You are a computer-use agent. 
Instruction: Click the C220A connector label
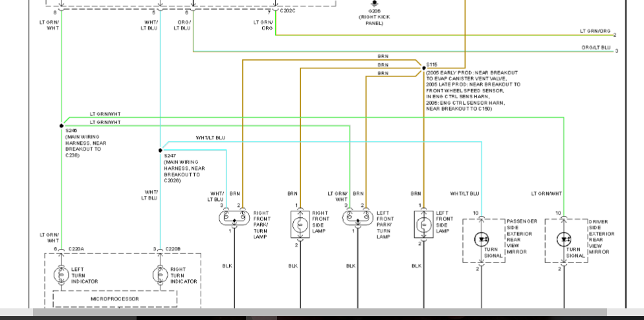point(77,249)
